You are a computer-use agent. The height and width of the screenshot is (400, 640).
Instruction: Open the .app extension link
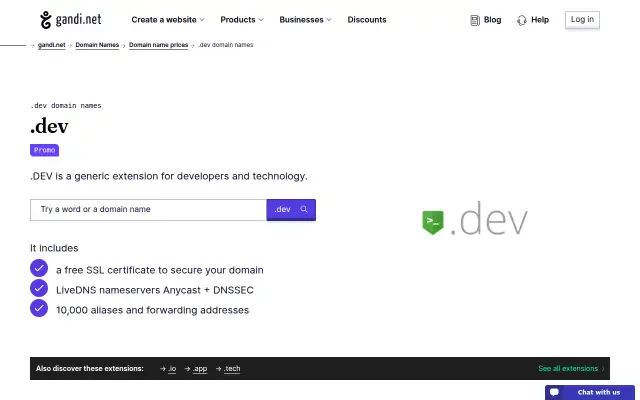point(200,369)
